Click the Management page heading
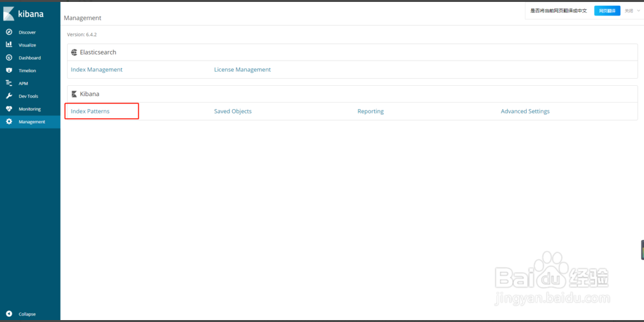 click(83, 18)
